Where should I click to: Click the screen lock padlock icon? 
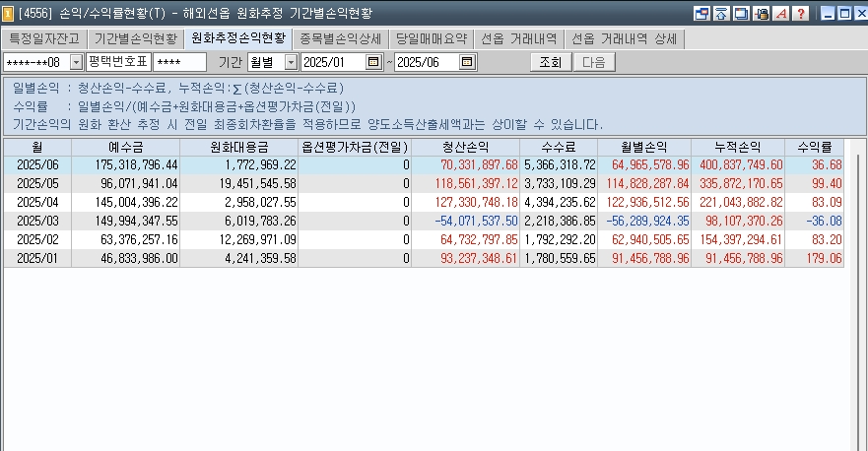tap(762, 13)
